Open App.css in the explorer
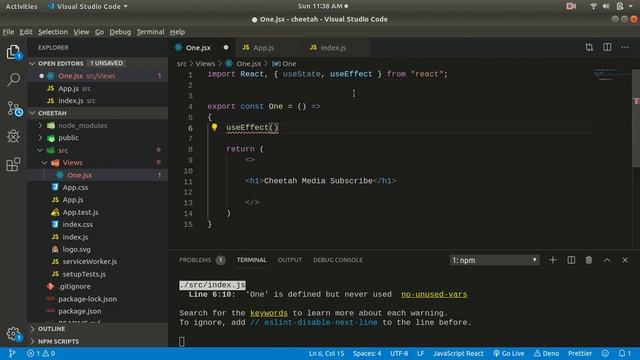This screenshot has width=640, height=360. pyautogui.click(x=75, y=187)
